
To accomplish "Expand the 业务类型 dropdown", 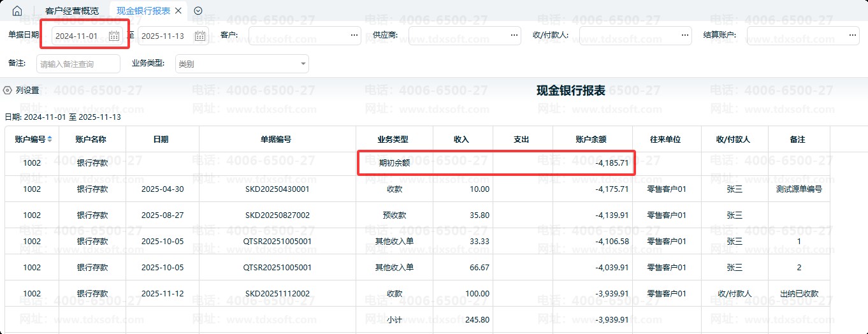I will (302, 64).
